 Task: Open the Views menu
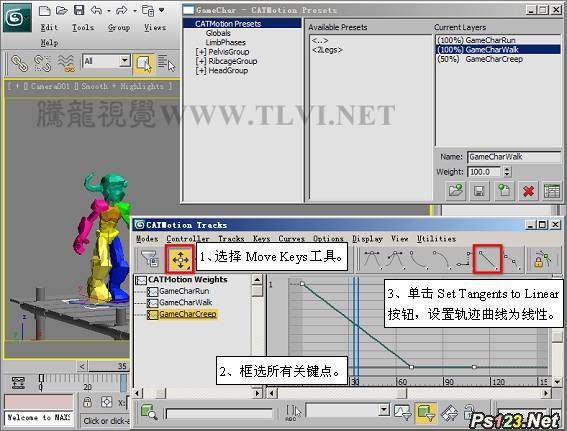(x=155, y=27)
